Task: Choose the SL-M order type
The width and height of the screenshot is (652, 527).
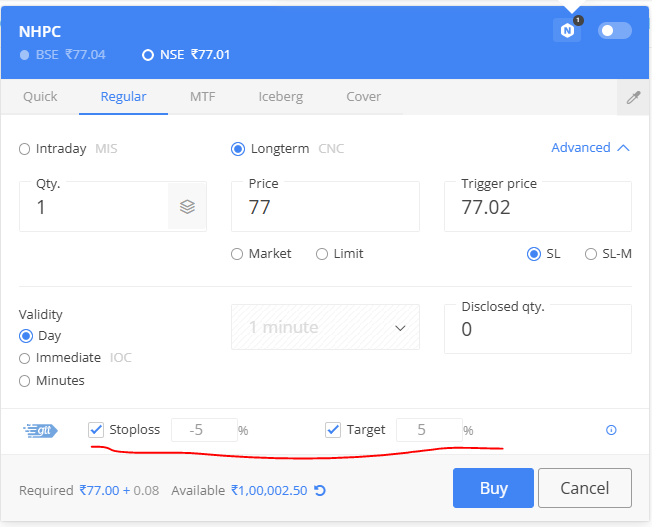Action: click(x=591, y=254)
